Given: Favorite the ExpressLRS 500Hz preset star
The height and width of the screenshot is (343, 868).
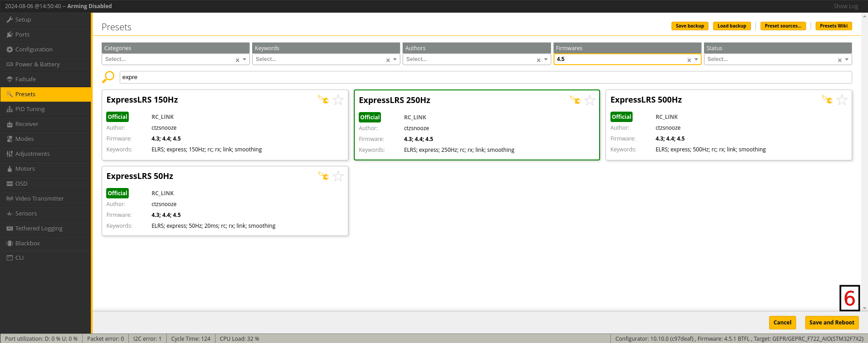Looking at the screenshot, I should pos(842,100).
